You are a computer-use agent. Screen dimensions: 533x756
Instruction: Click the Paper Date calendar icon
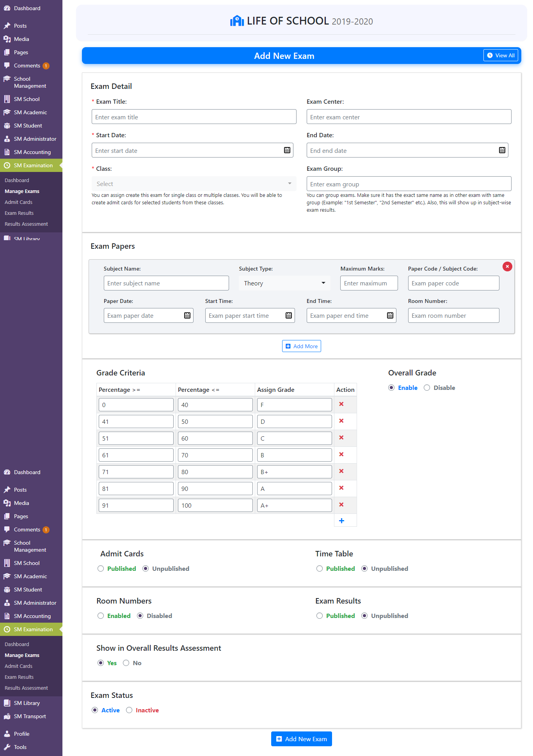[187, 315]
